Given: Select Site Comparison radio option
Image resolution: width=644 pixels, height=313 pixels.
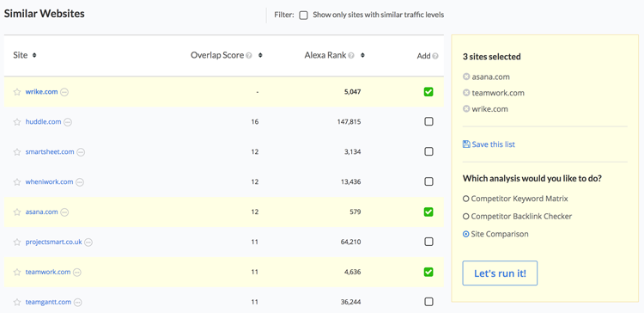Looking at the screenshot, I should 465,234.
